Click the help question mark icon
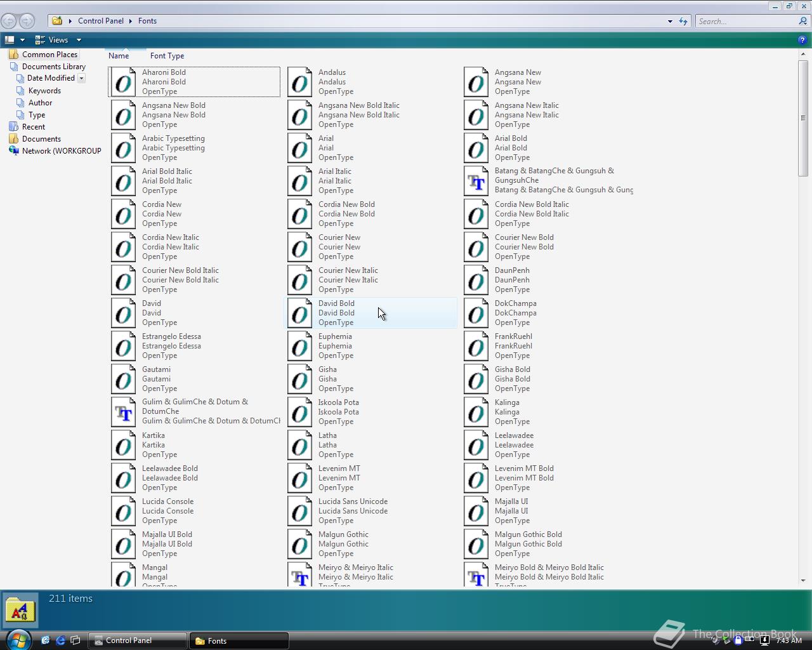 802,40
